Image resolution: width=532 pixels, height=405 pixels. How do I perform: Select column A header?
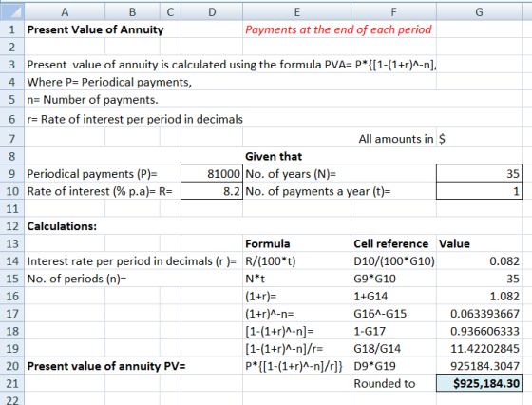(65, 11)
